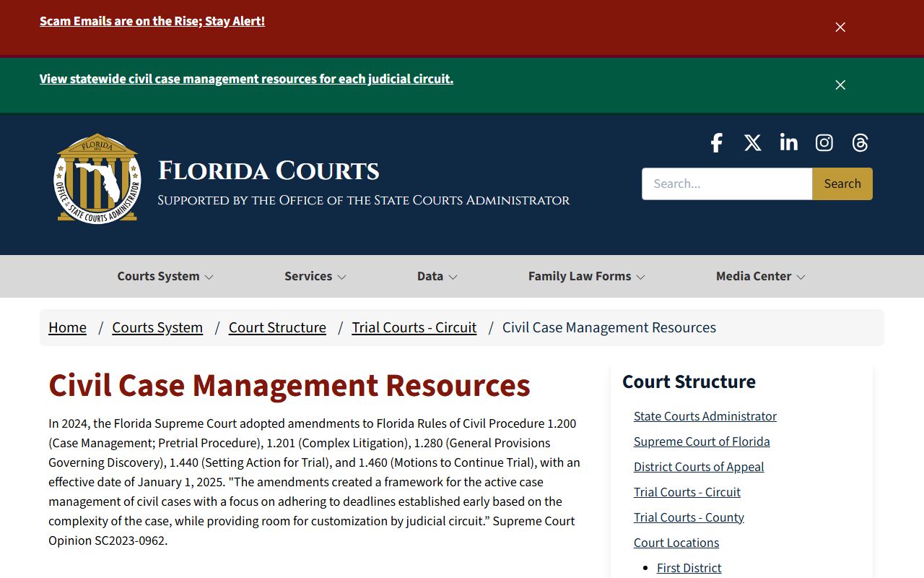Dismiss the green case management banner
Image resolution: width=924 pixels, height=578 pixels.
coord(840,85)
